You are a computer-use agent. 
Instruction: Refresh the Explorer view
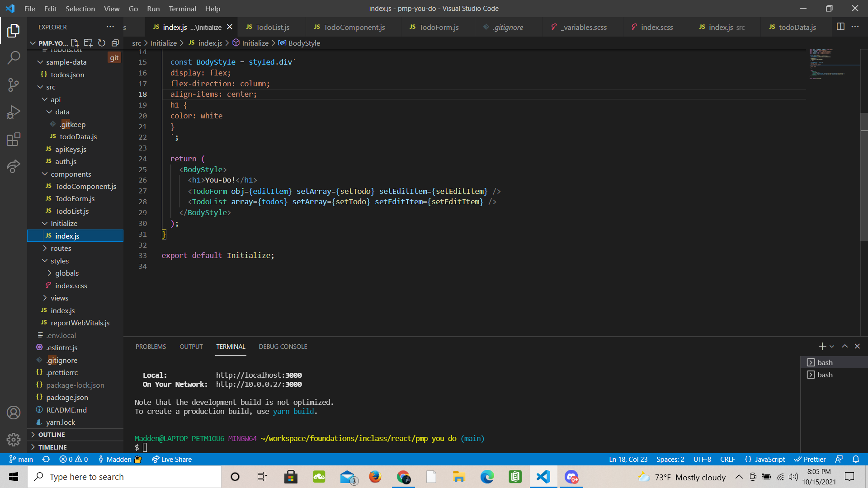pyautogui.click(x=102, y=43)
